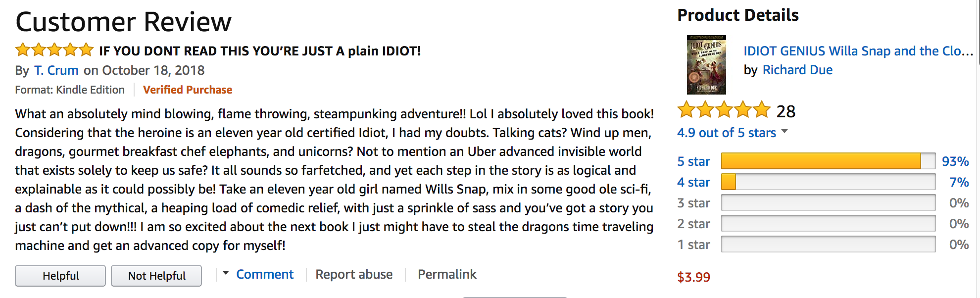
Task: Visit author Richard Due's page
Action: 797,70
